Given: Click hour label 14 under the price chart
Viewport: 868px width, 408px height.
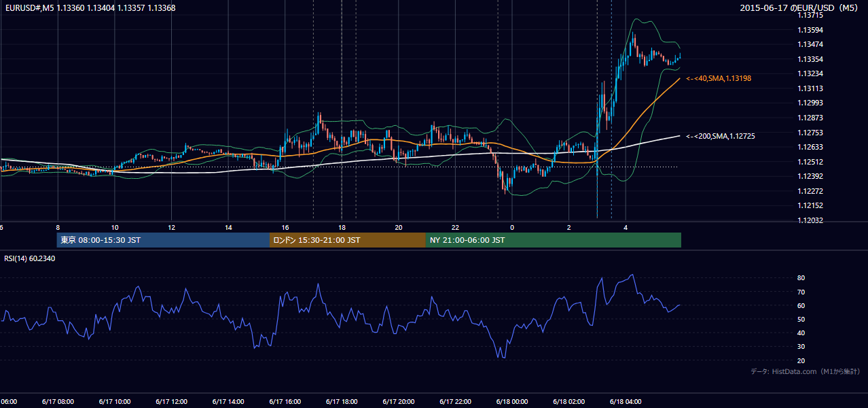Looking at the screenshot, I should tap(228, 228).
